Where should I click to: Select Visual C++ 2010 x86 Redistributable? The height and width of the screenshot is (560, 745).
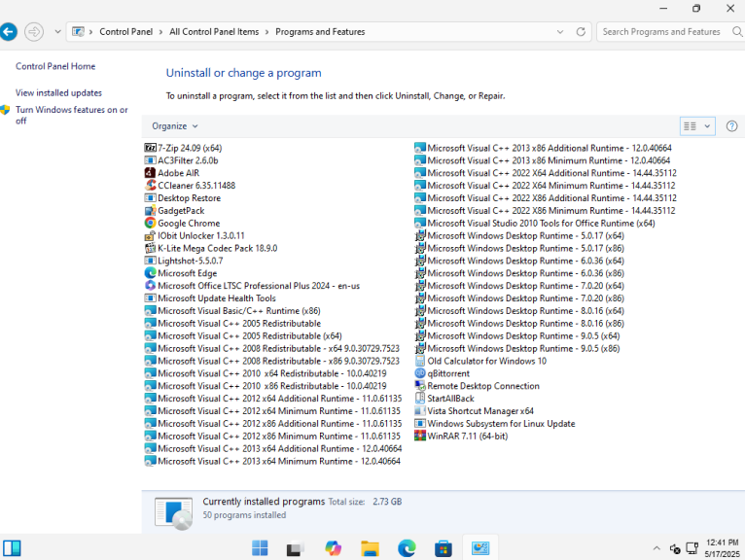point(266,386)
